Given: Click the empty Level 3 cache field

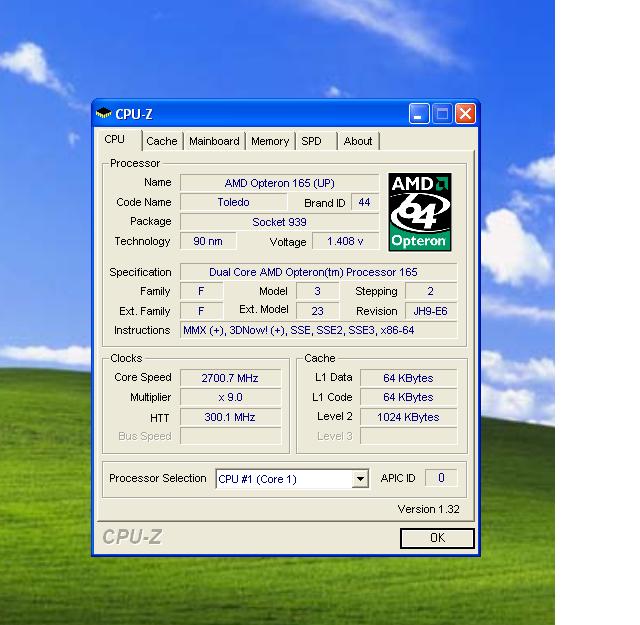Looking at the screenshot, I should pyautogui.click(x=408, y=436).
